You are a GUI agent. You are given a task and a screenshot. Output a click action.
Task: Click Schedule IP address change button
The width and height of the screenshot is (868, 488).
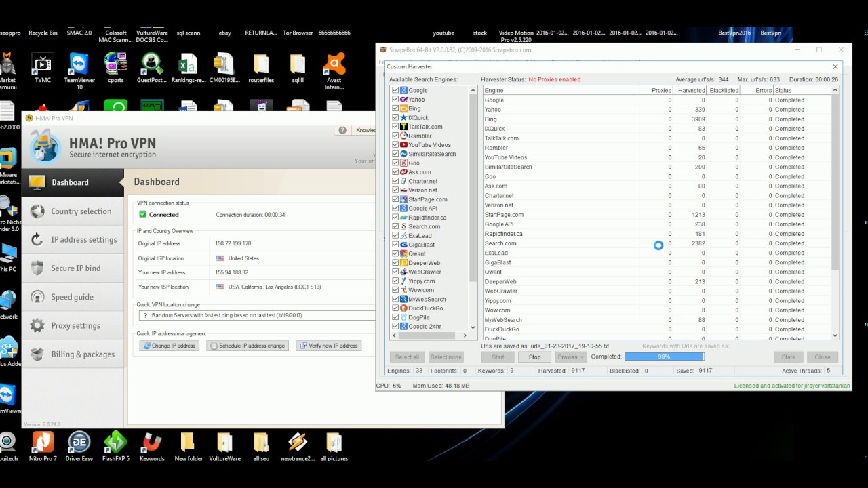coord(248,346)
